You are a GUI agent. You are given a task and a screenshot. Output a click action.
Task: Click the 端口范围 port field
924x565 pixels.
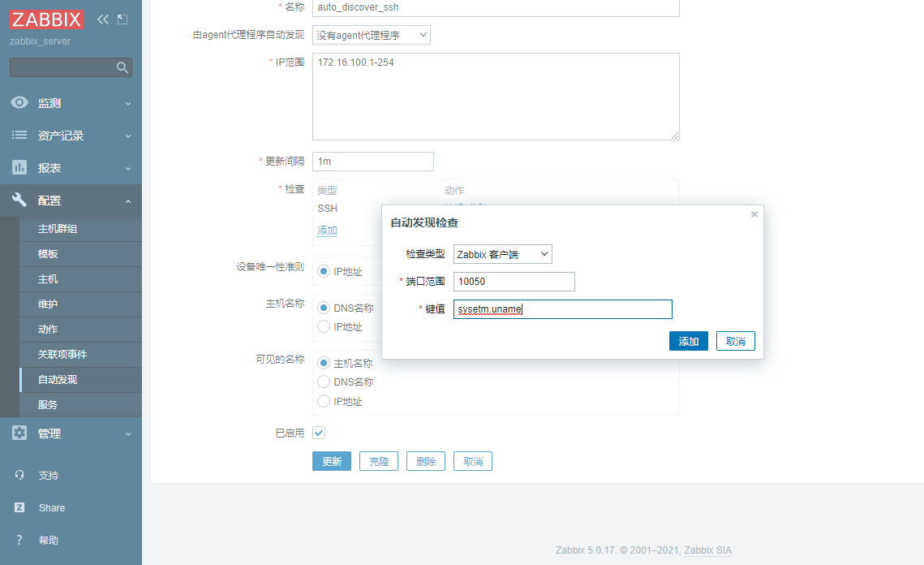coord(514,282)
